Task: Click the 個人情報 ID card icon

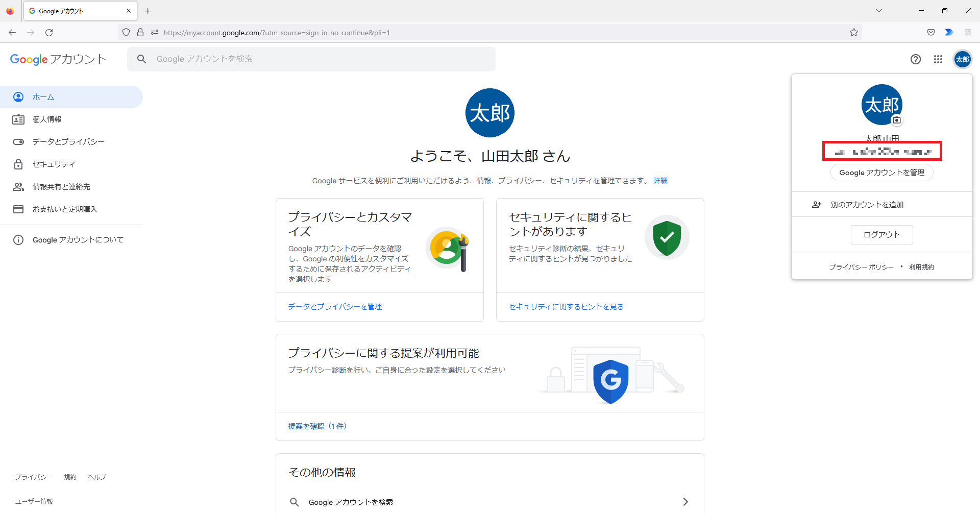Action: (x=18, y=119)
